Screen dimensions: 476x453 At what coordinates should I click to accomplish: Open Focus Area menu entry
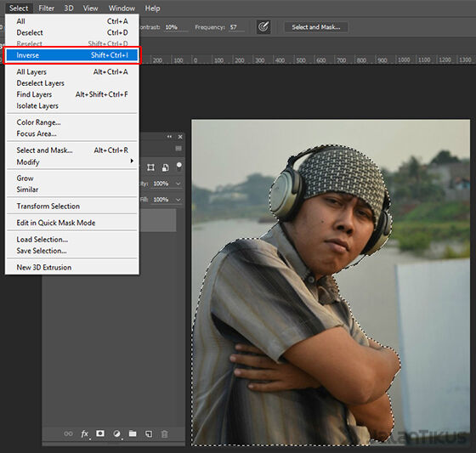(x=72, y=133)
